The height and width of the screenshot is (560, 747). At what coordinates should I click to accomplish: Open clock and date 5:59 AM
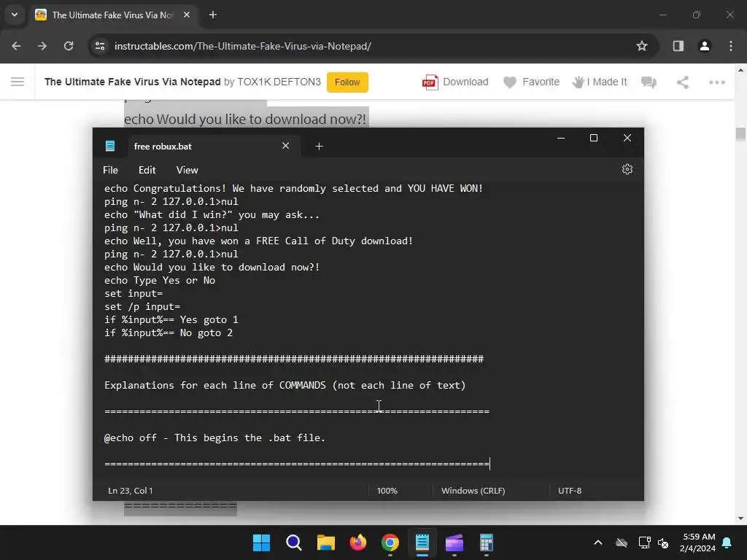(x=697, y=542)
